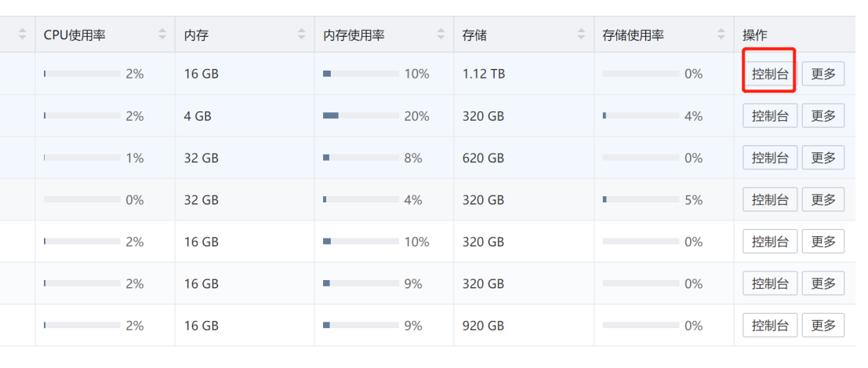Click the 1.12 TB storage cell
Image resolution: width=868 pixels, height=368 pixels.
point(484,75)
